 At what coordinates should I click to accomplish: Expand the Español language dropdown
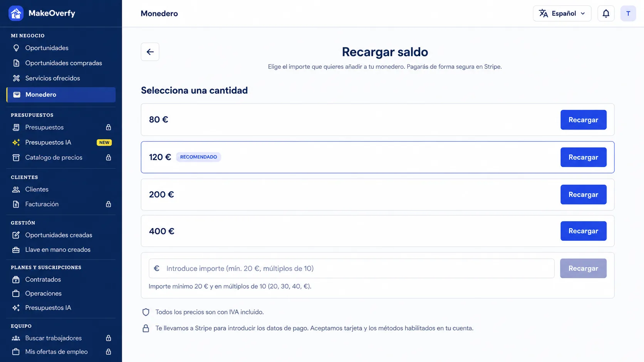(562, 13)
